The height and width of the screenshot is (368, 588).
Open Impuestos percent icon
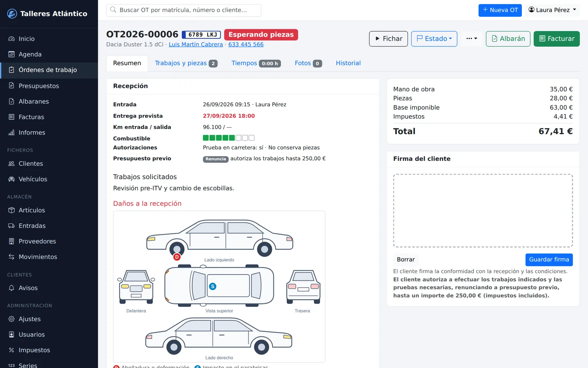(x=11, y=350)
